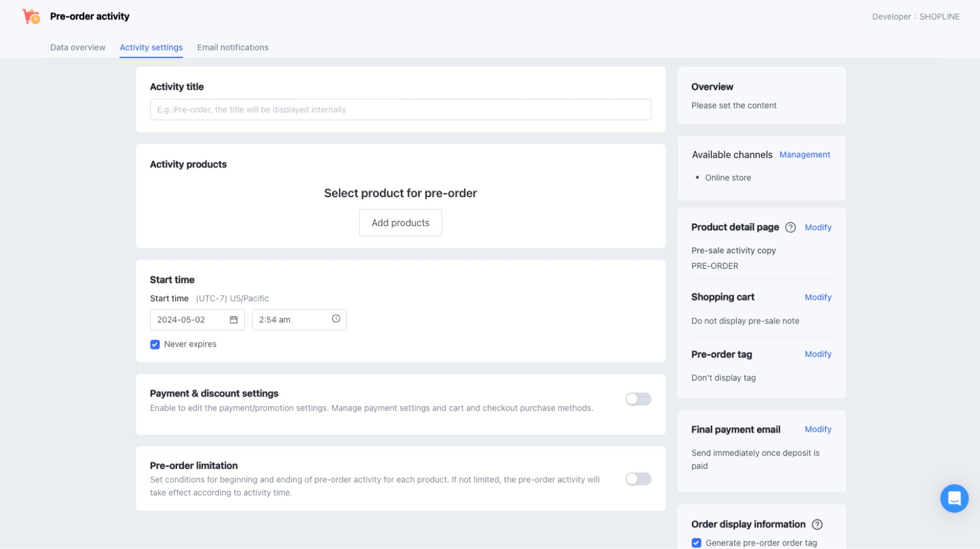This screenshot has width=980, height=549.
Task: Toggle Generate pre-order order tag checkbox
Action: pos(696,543)
